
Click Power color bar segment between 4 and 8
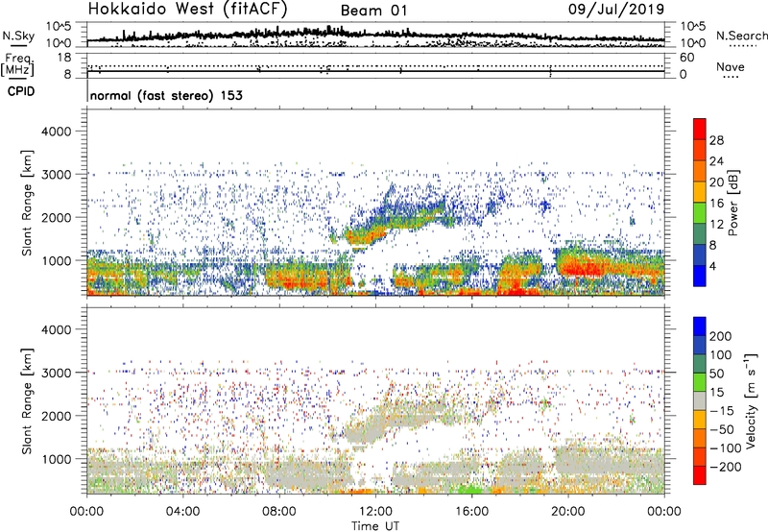(700, 255)
